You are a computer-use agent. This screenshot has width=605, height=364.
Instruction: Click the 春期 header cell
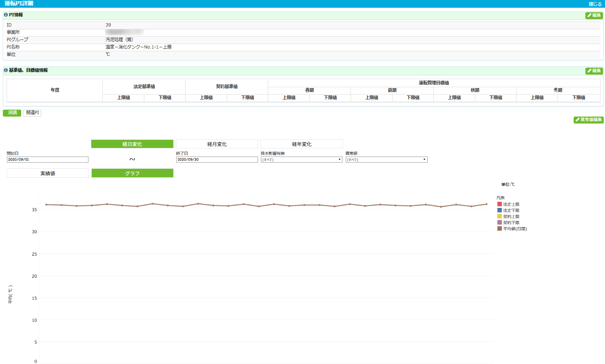309,90
